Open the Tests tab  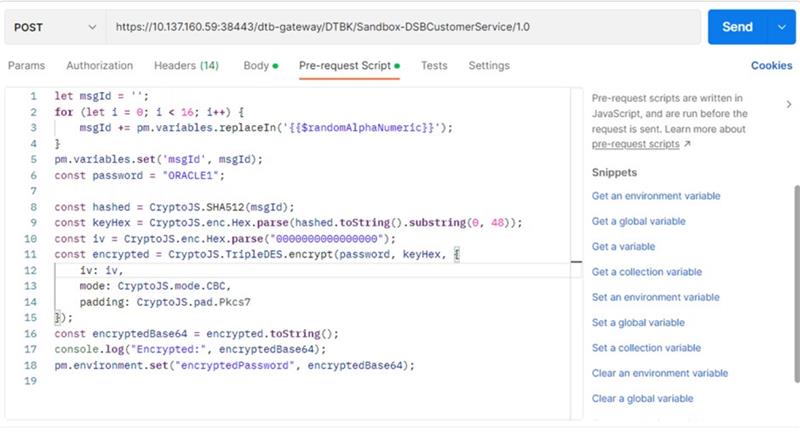[434, 66]
